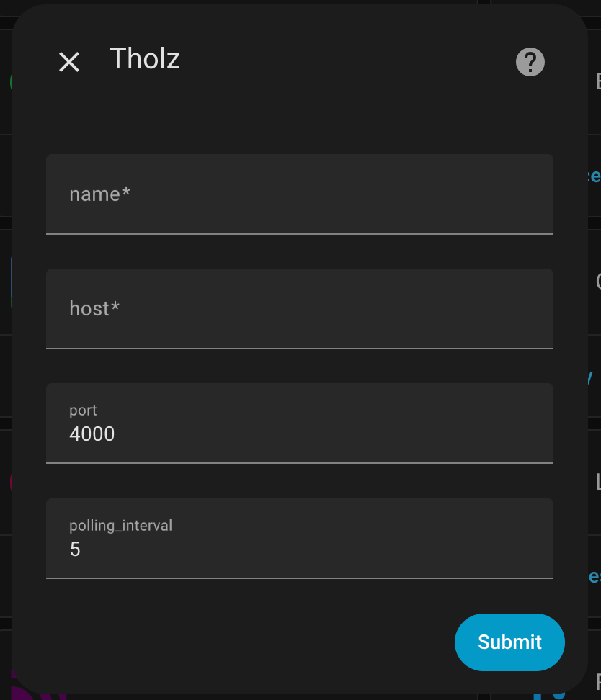This screenshot has width=601, height=700.
Task: Click the "polling_interval" field label
Action: pyautogui.click(x=120, y=526)
